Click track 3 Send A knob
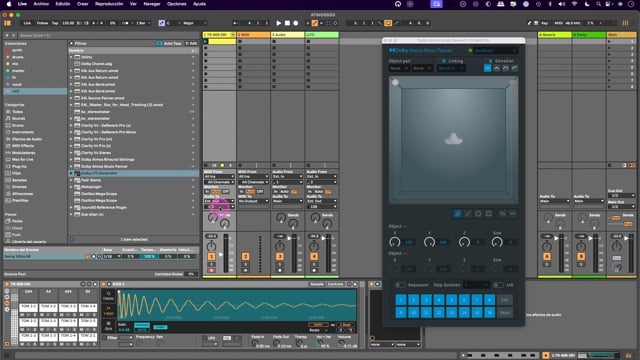Image resolution: width=640 pixels, height=360 pixels. coord(281,218)
